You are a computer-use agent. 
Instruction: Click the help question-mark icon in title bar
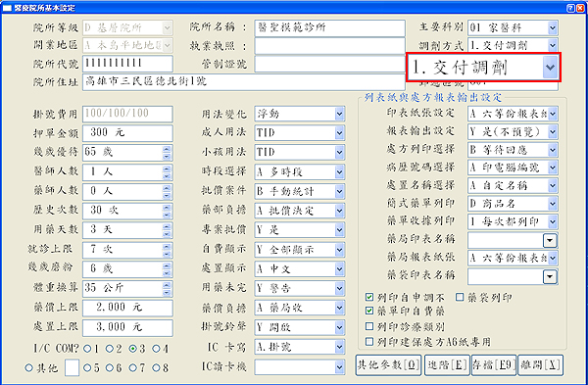(x=570, y=8)
